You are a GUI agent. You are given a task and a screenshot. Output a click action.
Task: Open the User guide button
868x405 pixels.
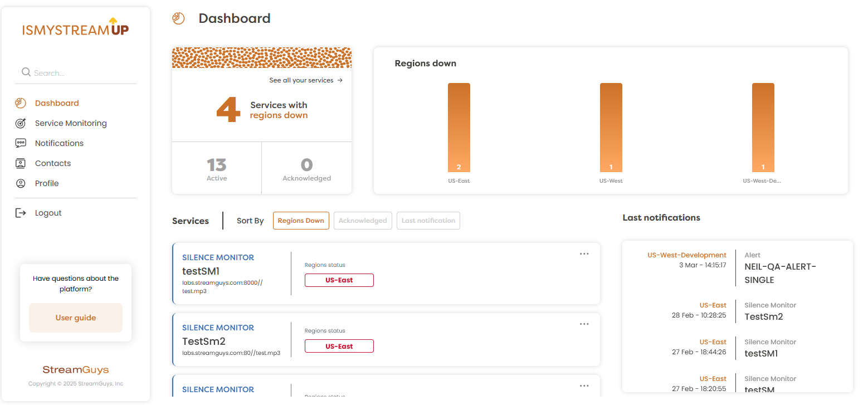[x=76, y=318]
